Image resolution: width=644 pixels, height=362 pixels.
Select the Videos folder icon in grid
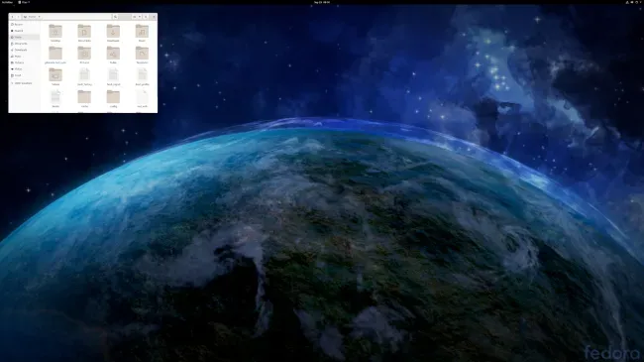(x=55, y=74)
